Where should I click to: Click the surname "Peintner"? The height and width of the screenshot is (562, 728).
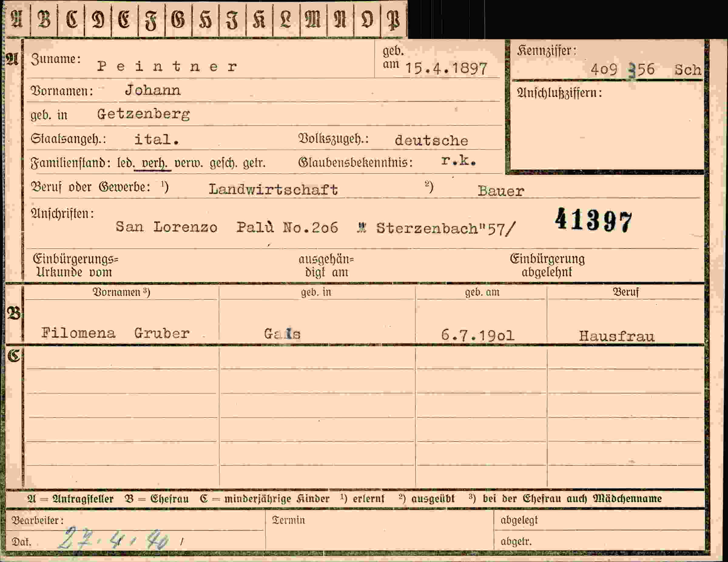click(167, 67)
